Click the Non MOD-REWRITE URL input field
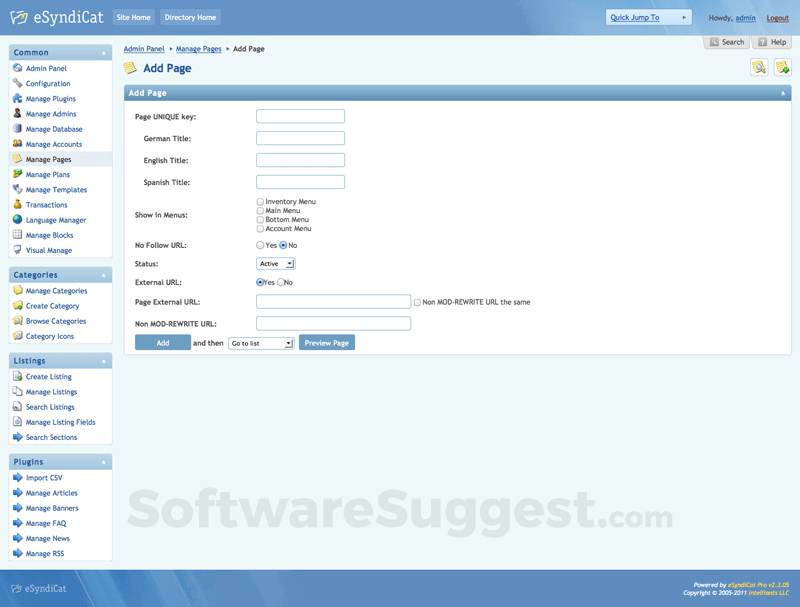The width and height of the screenshot is (800, 607). 334,323
